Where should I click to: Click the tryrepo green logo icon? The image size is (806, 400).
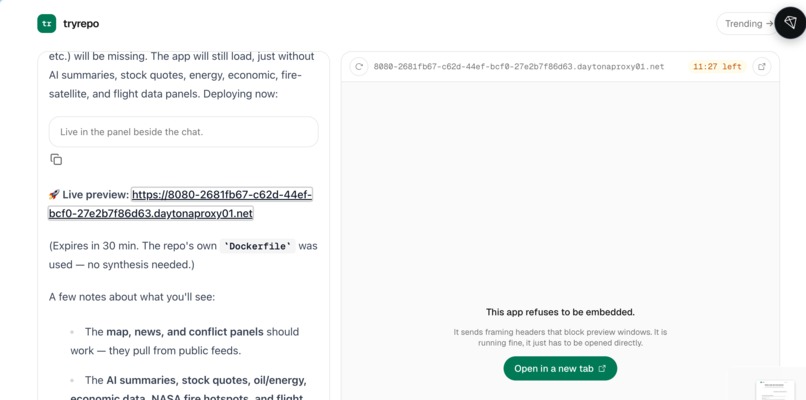coord(47,24)
